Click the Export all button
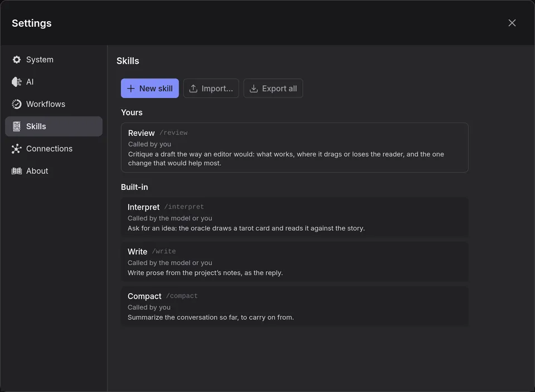The height and width of the screenshot is (392, 535). [x=273, y=89]
